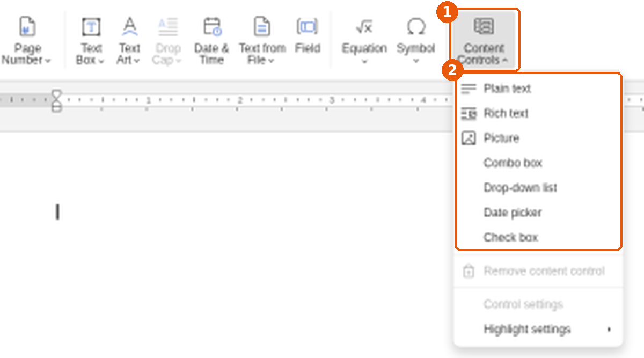Click the Text from File icon

262,26
